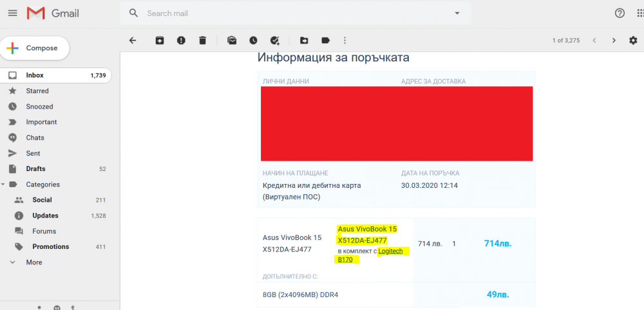Compose a new email
This screenshot has height=310, width=644.
click(x=35, y=48)
